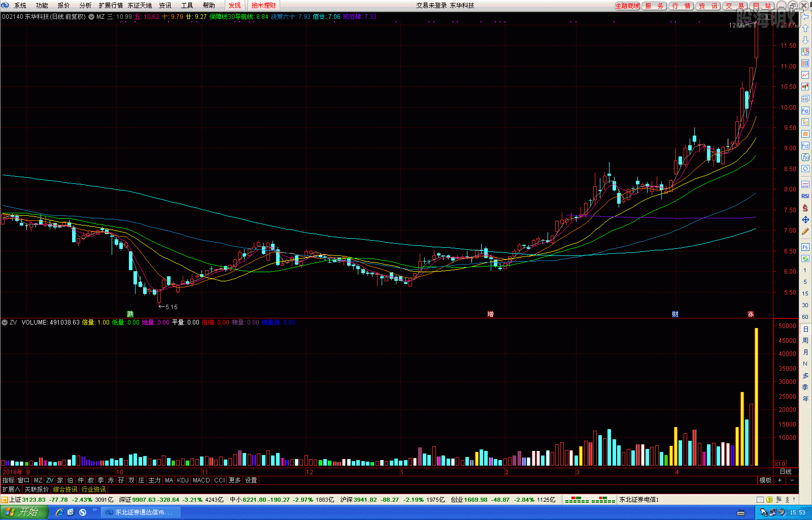Click the plus zoom button beside 模板
This screenshot has height=520, width=812.
(780, 480)
